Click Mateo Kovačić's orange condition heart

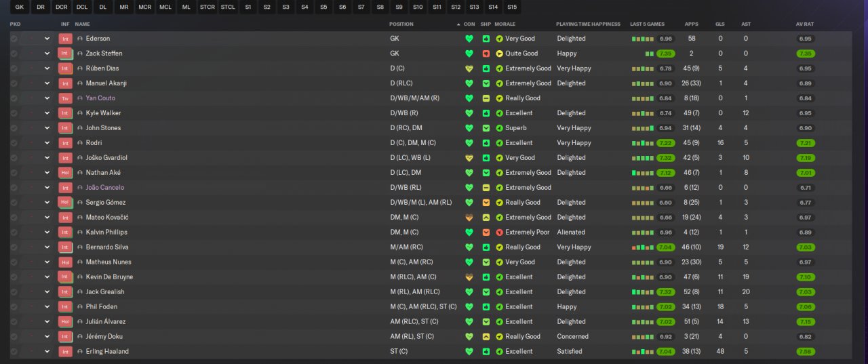click(469, 218)
